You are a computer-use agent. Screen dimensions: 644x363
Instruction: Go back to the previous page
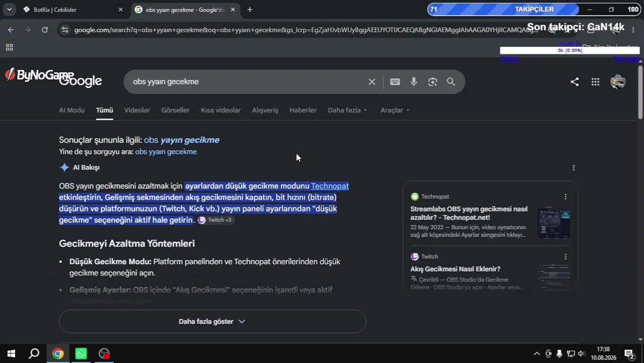tap(11, 30)
